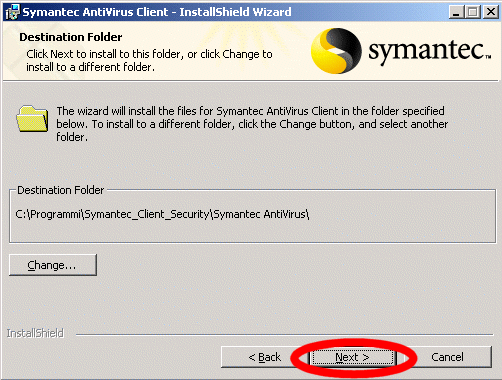The image size is (502, 380).
Task: Close the InstallShield Wizard window
Action: point(491,12)
